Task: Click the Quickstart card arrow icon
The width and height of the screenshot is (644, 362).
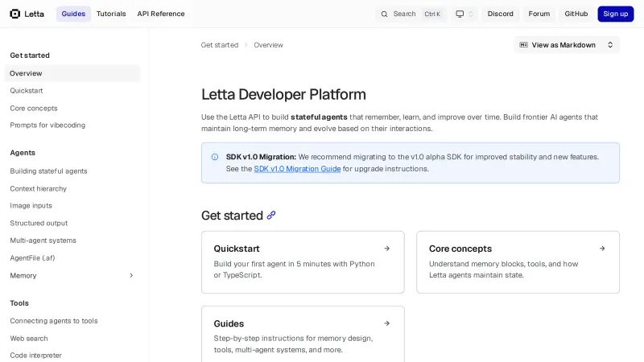Action: [x=386, y=249]
